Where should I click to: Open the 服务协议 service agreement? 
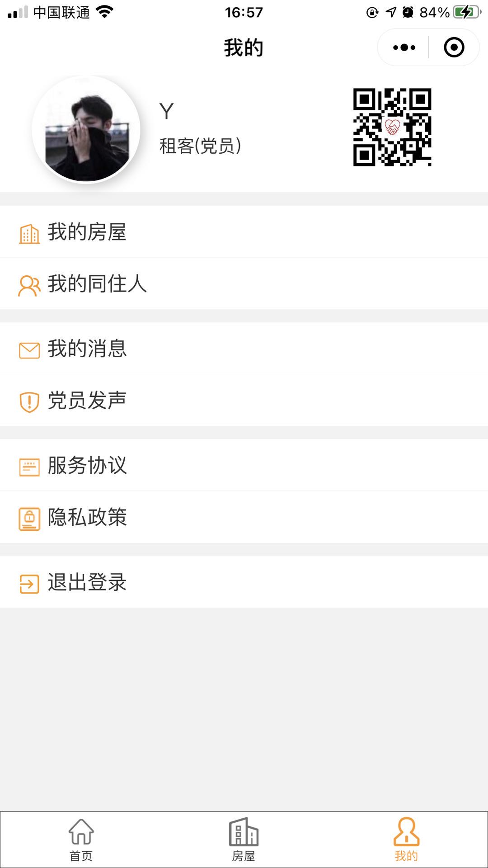[x=244, y=465]
